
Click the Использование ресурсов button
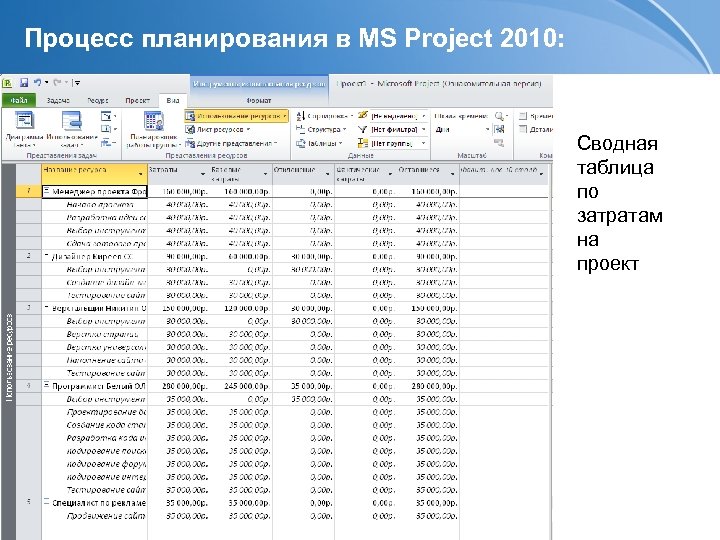pos(237,116)
